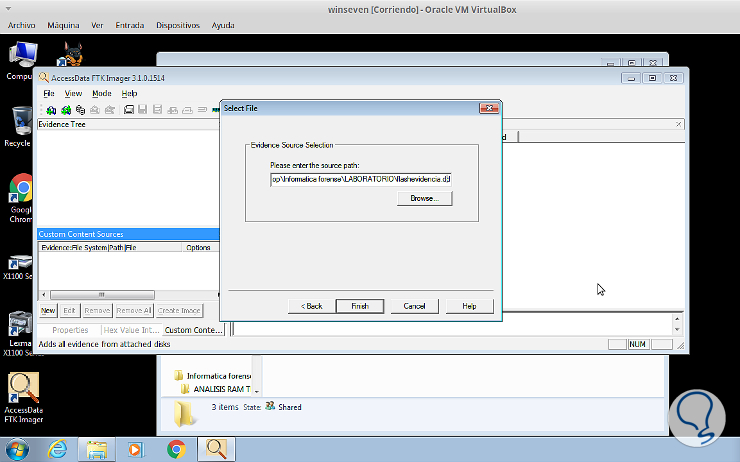
Task: Switch to FTK Imager taskbar button
Action: pos(216,449)
